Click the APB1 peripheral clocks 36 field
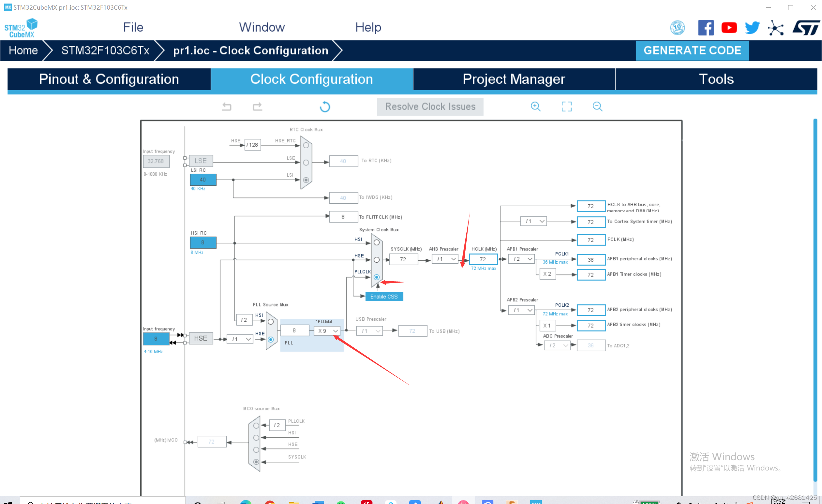822x504 pixels. coord(591,260)
